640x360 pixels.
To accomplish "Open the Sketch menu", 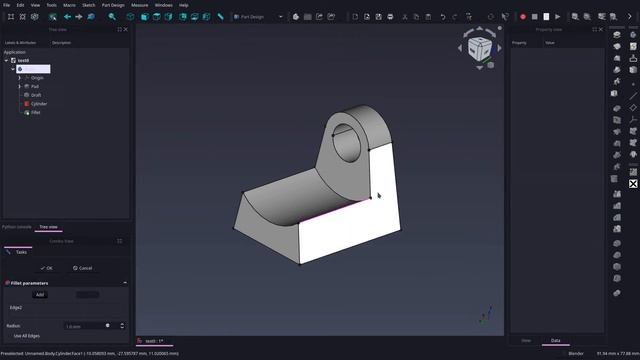I will pos(88,5).
